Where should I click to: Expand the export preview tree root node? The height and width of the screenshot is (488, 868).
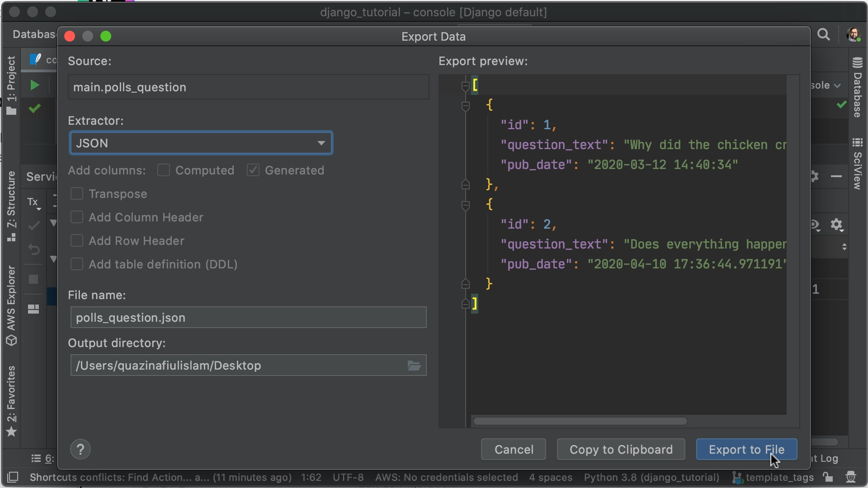(x=464, y=84)
